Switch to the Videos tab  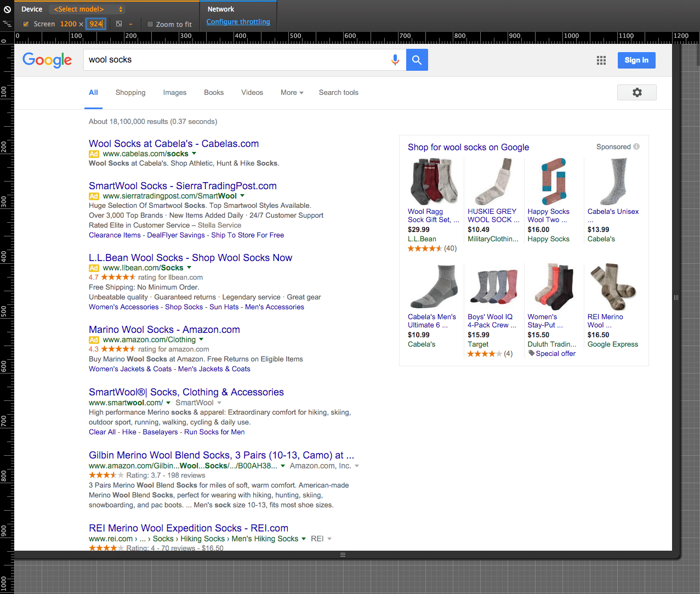click(252, 93)
